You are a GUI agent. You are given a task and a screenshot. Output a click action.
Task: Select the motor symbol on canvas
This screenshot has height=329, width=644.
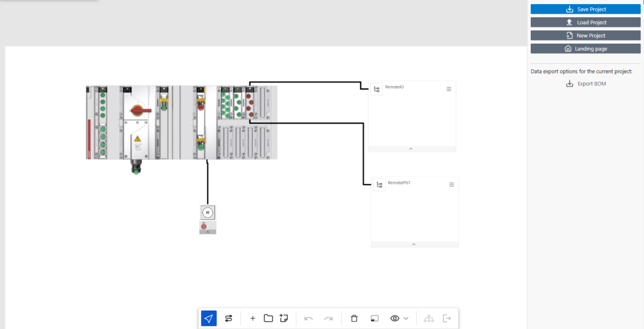pos(208,213)
